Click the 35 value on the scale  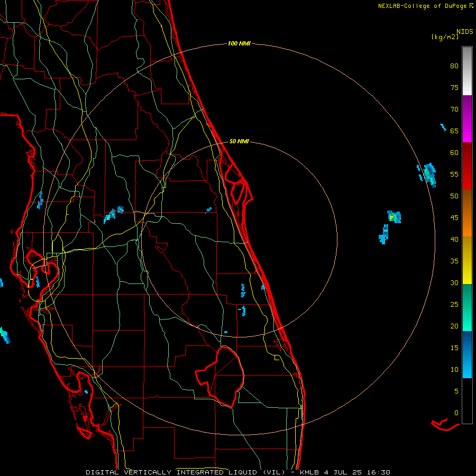tap(454, 261)
